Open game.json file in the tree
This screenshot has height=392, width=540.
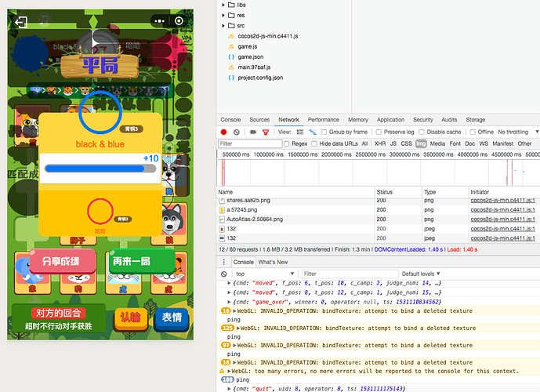pos(250,56)
